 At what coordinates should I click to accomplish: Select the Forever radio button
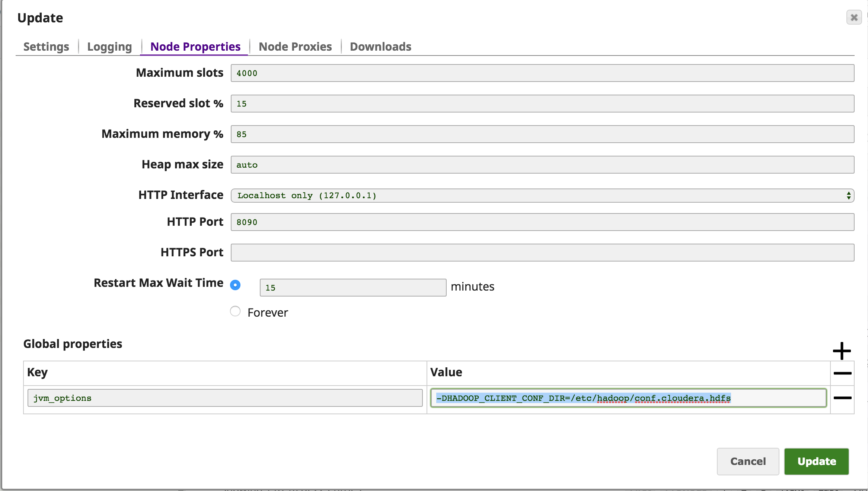235,311
